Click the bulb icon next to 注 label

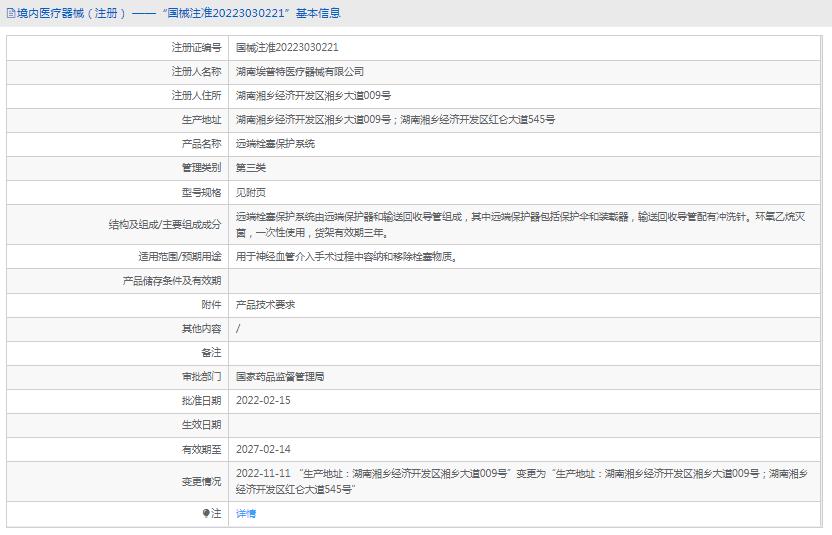(x=206, y=513)
